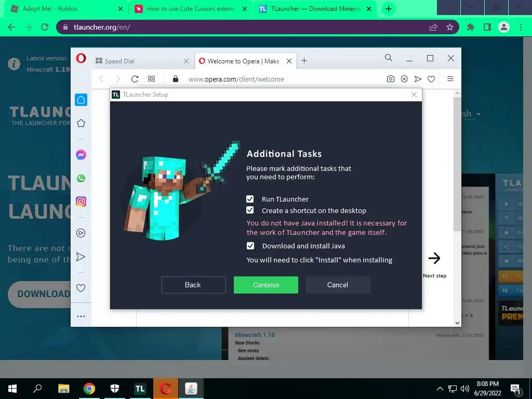The height and width of the screenshot is (399, 532).
Task: Open Chrome profile avatar
Action: click(504, 27)
